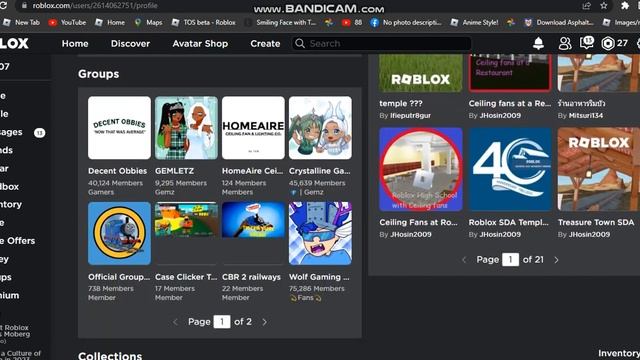
Task: Open Download Asphalt bookmark
Action: pyautogui.click(x=558, y=22)
